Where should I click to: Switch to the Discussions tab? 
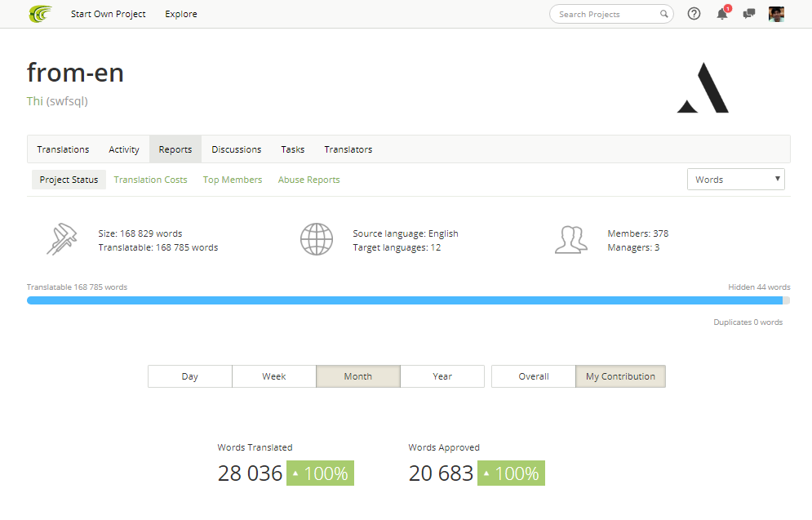click(x=236, y=149)
